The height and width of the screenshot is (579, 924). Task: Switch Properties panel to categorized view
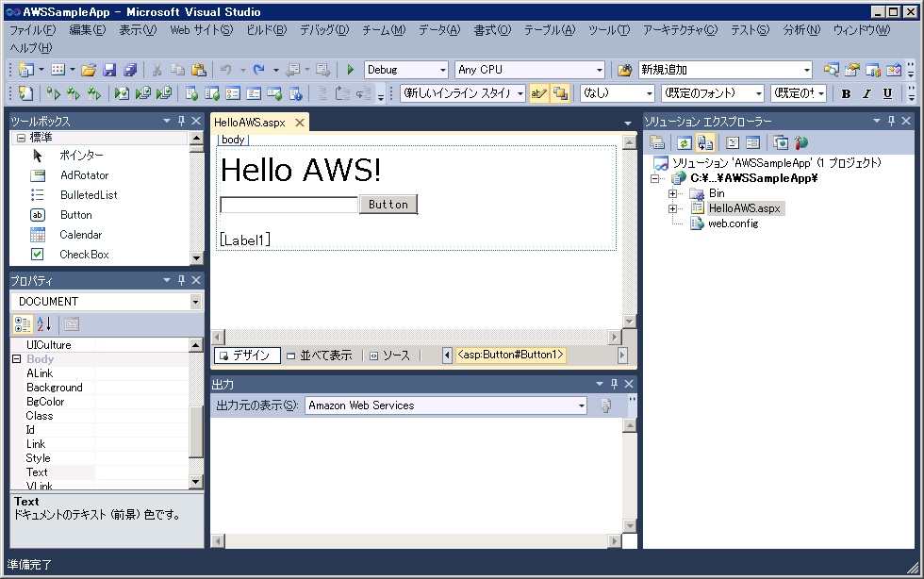[23, 324]
